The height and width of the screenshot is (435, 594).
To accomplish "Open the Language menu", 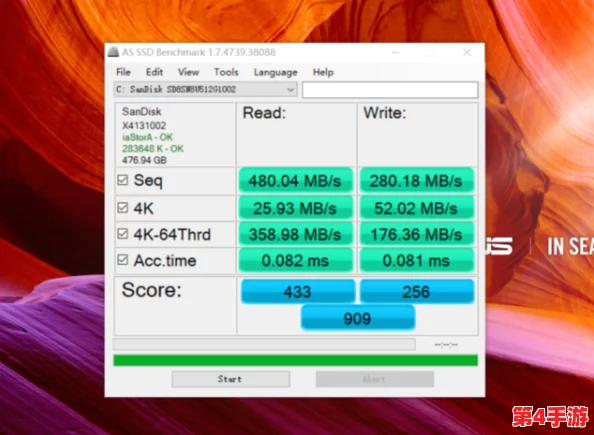I will [x=275, y=72].
